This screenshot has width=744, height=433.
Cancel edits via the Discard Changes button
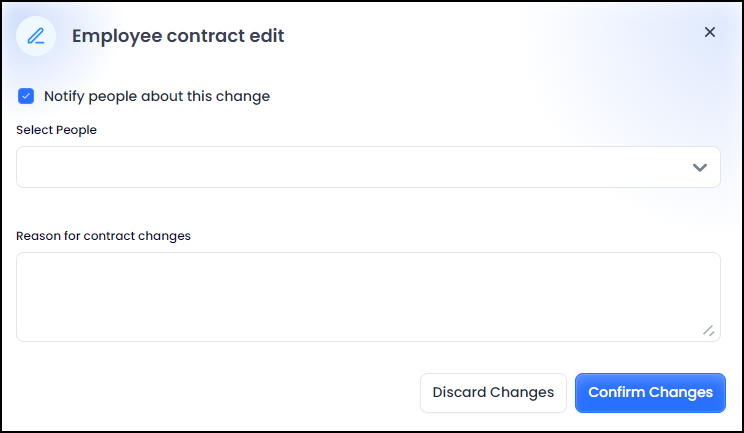click(x=493, y=393)
